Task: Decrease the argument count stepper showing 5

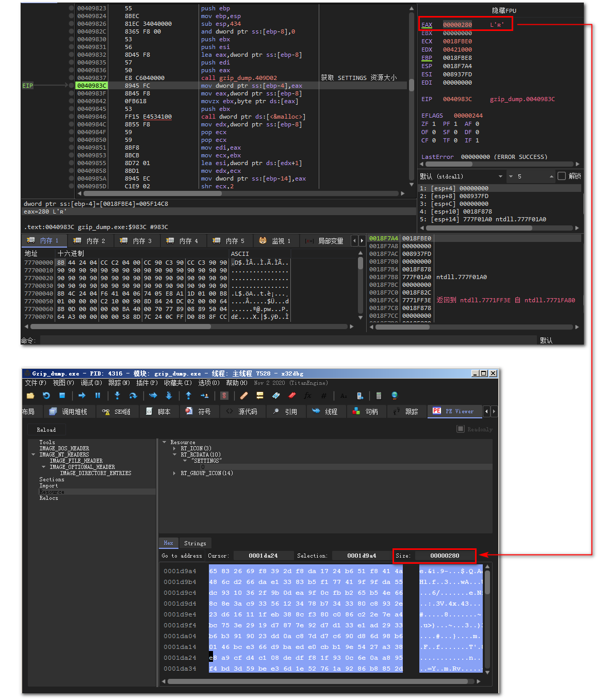Action: (x=511, y=176)
